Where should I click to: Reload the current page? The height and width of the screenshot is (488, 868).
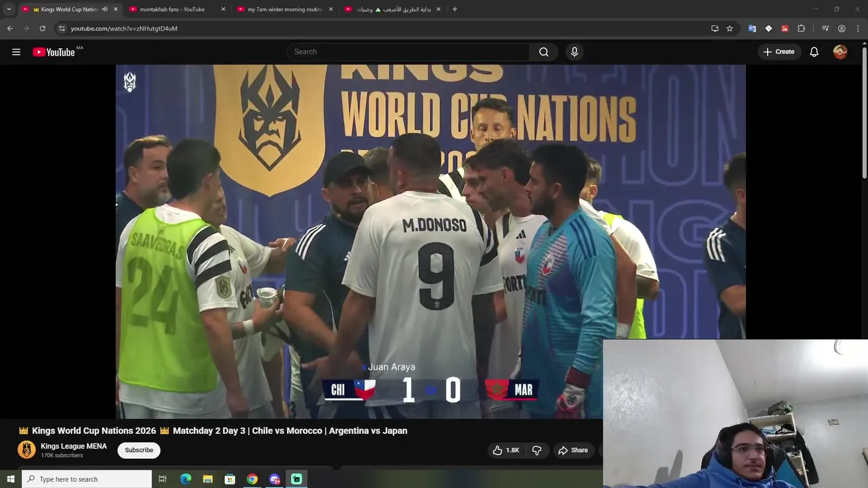pyautogui.click(x=42, y=28)
